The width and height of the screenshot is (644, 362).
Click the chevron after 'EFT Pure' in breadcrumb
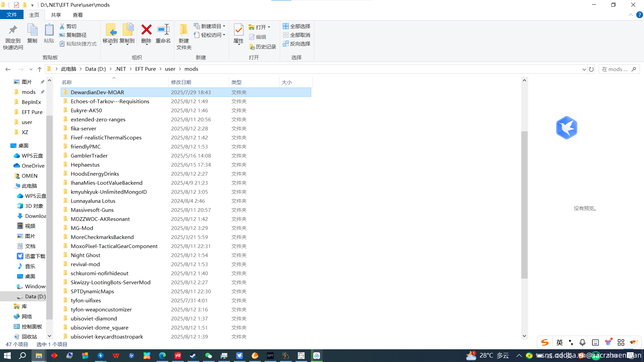click(x=160, y=69)
